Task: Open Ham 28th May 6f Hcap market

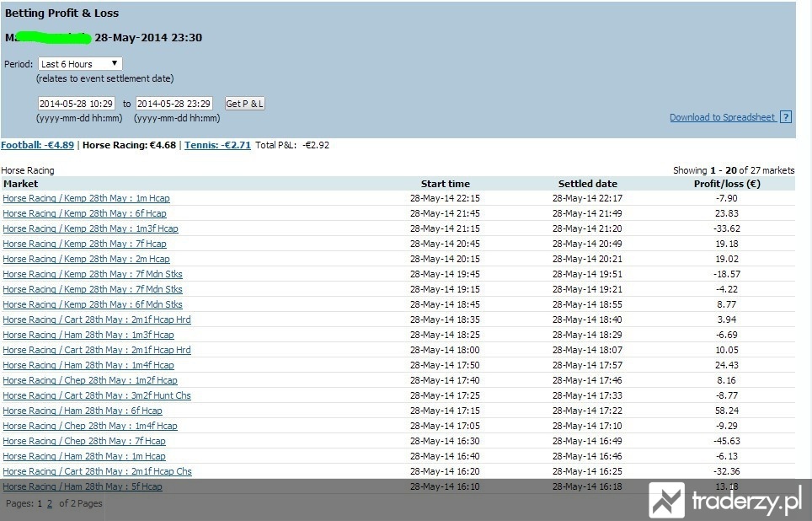Action: (83, 411)
